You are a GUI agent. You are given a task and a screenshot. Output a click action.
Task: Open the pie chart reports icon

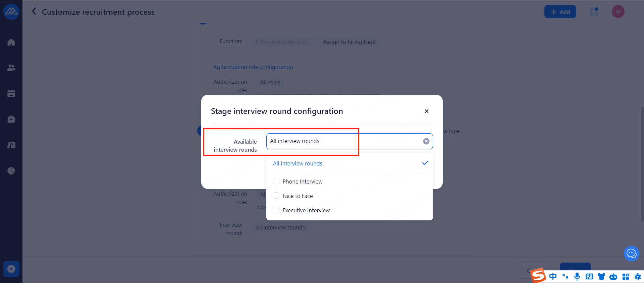(x=11, y=171)
